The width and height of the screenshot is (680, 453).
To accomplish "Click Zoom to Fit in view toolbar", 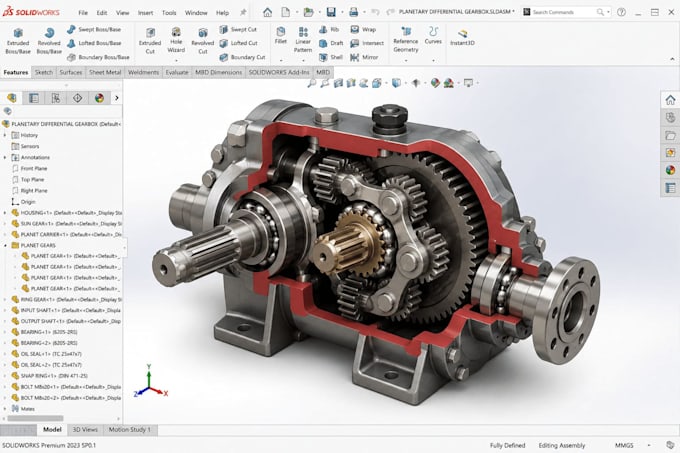I will pyautogui.click(x=312, y=83).
